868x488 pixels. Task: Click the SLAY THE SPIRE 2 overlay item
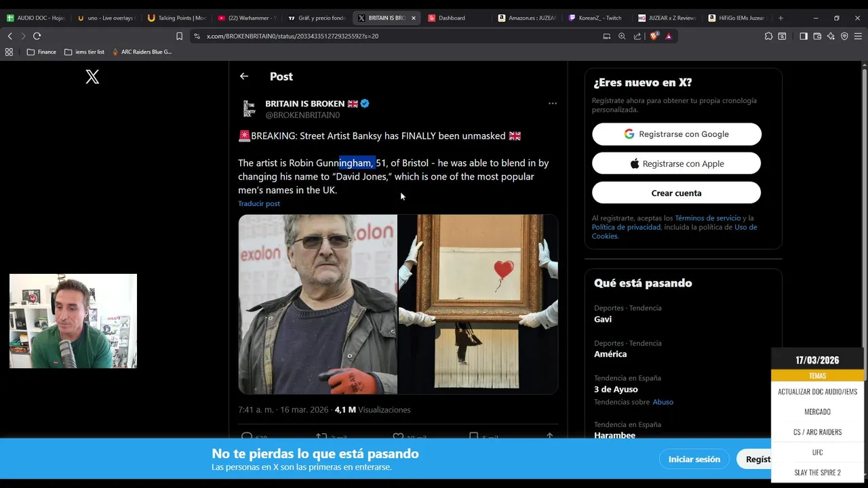point(817,472)
